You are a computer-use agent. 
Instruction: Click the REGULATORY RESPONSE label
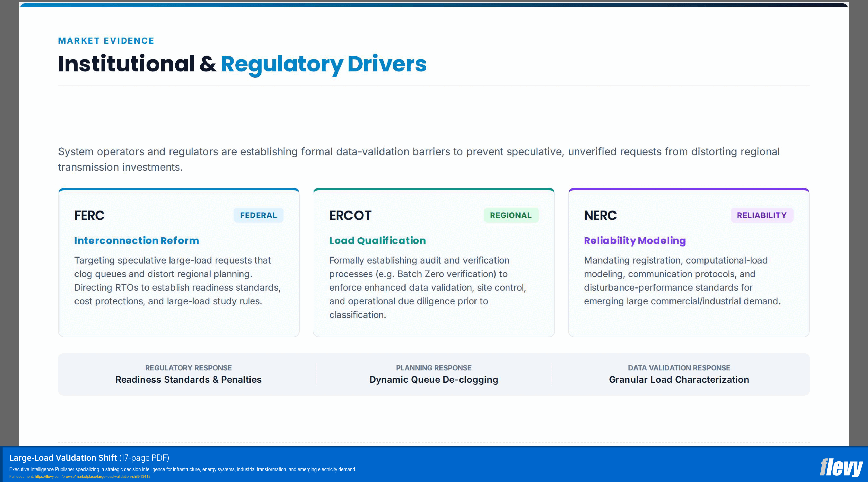click(188, 368)
